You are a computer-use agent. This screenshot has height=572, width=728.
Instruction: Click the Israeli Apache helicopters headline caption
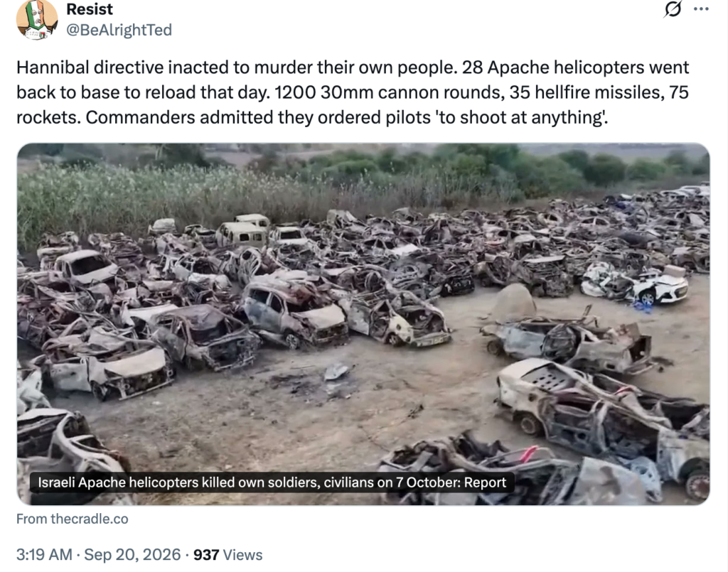coord(272,482)
